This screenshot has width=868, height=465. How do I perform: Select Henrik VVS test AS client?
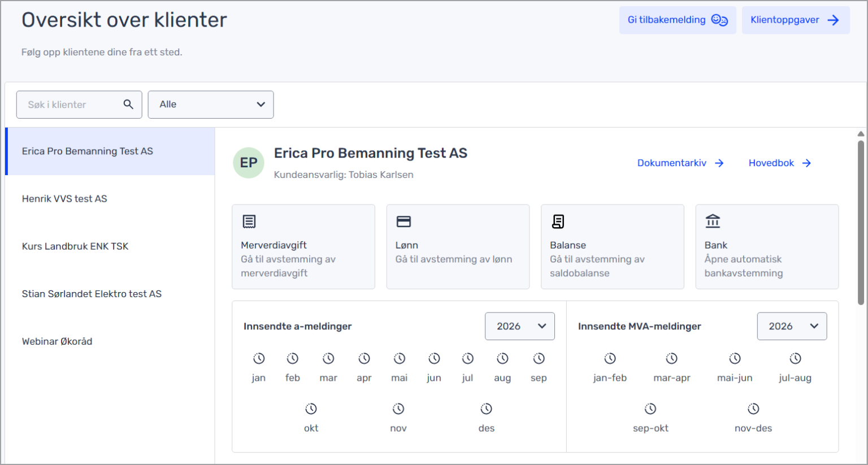[x=64, y=199]
